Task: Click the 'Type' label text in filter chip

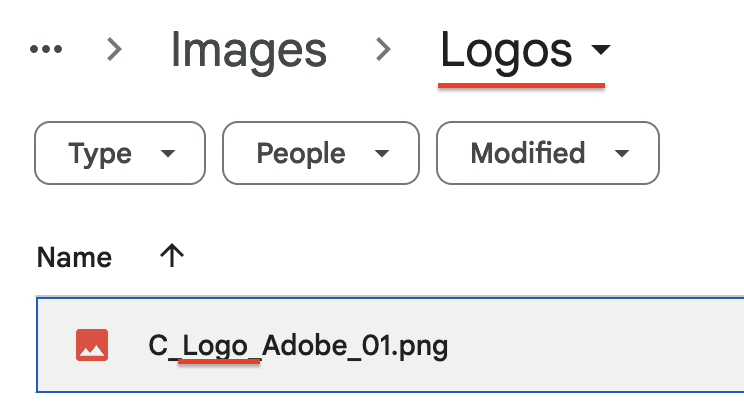Action: 100,154
